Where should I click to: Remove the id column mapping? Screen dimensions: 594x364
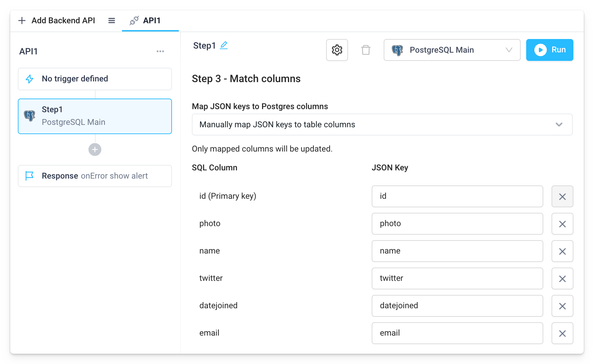tap(562, 196)
